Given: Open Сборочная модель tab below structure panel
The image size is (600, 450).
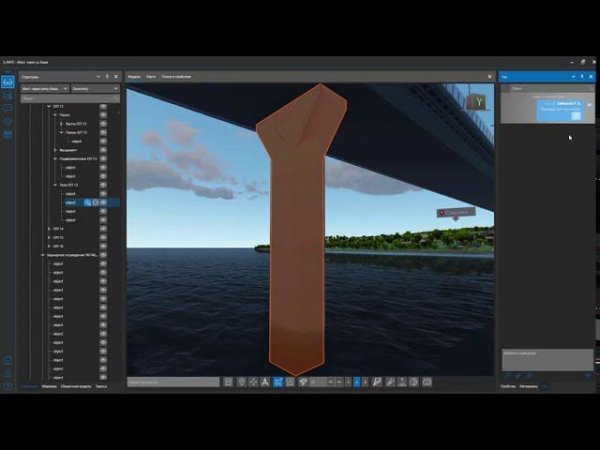Looking at the screenshot, I should (76, 386).
